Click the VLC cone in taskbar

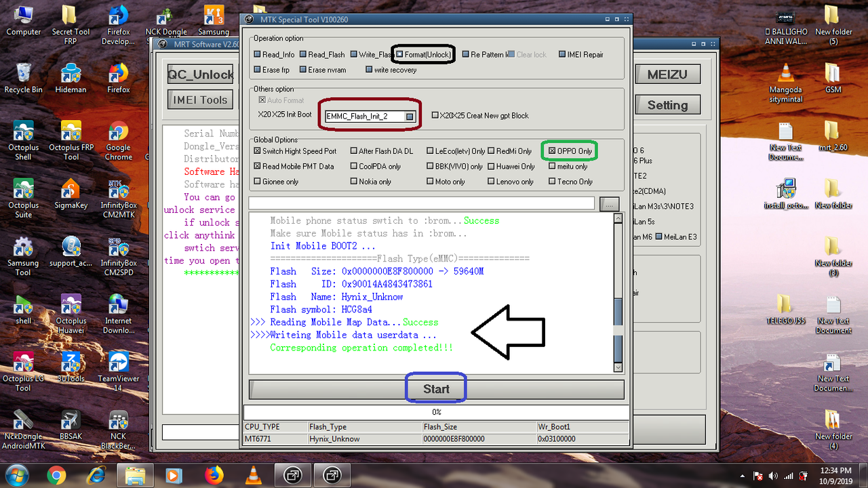coord(253,474)
